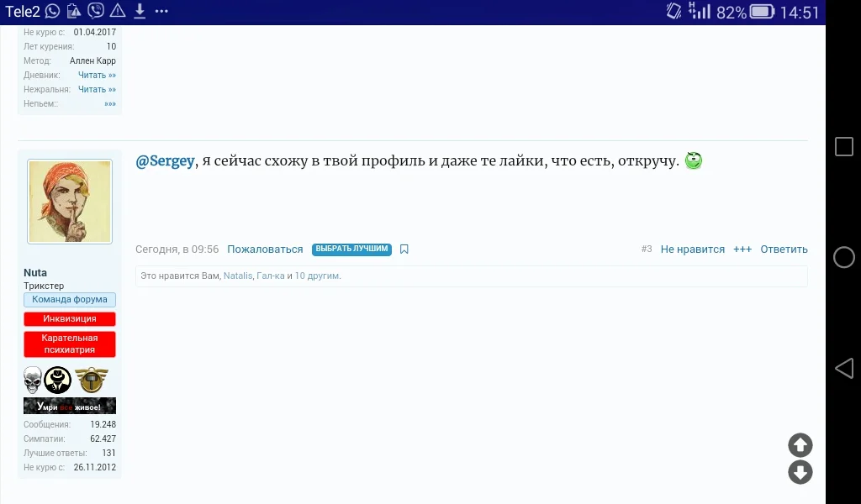
Task: Click the downloads arrow in the status bar
Action: point(140,11)
